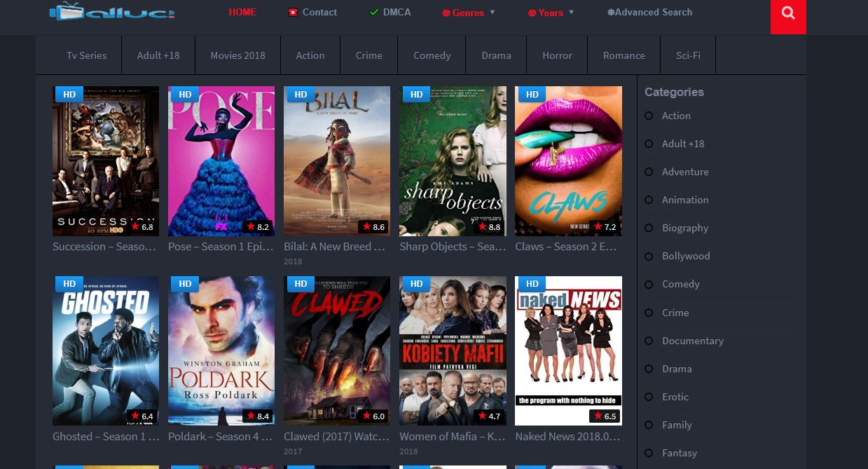The height and width of the screenshot is (469, 868).
Task: Click the 8.4 star rating on Poldark
Action: click(257, 416)
